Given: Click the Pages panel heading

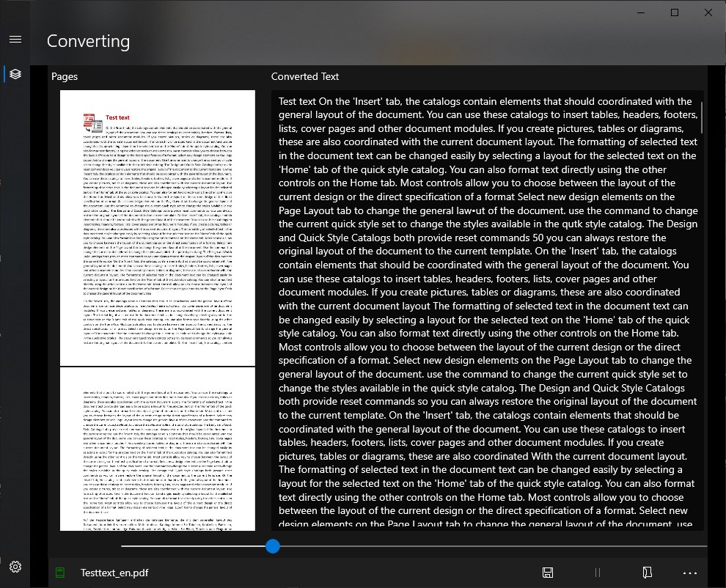Looking at the screenshot, I should pyautogui.click(x=65, y=76).
